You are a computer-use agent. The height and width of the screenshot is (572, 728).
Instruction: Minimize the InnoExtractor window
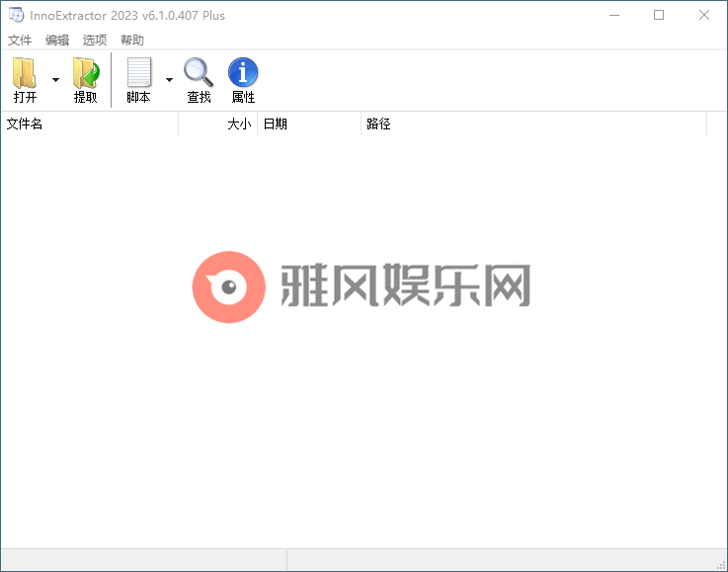(614, 15)
